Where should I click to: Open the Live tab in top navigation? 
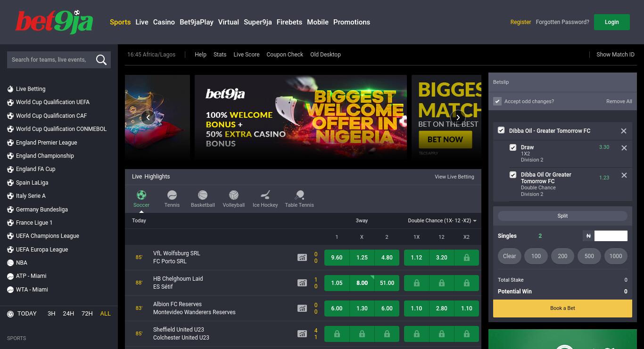(142, 22)
